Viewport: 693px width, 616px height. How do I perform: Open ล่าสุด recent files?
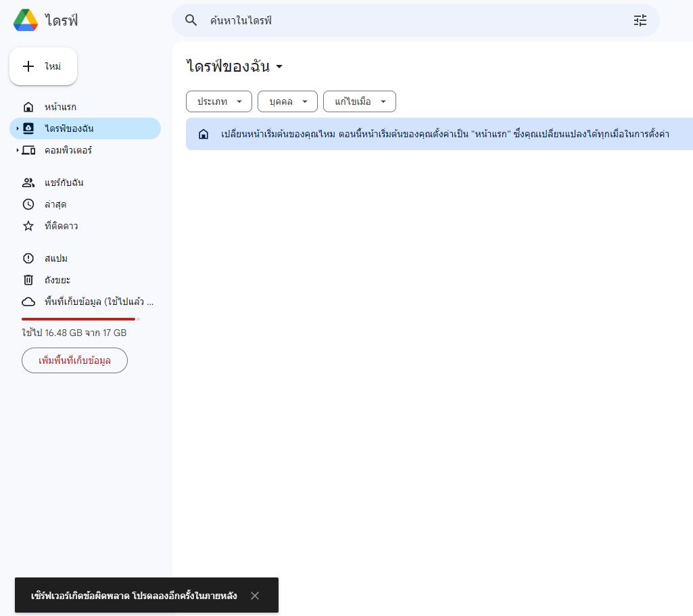click(x=85, y=204)
